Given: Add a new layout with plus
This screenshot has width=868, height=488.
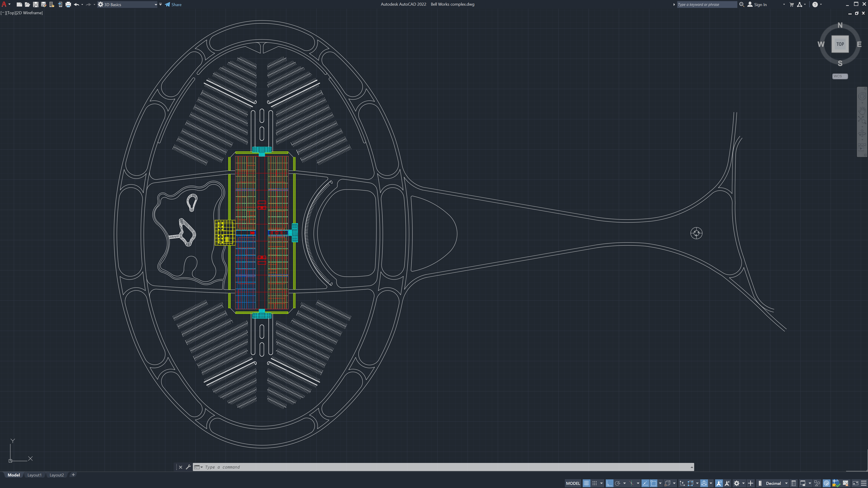Looking at the screenshot, I should 73,475.
